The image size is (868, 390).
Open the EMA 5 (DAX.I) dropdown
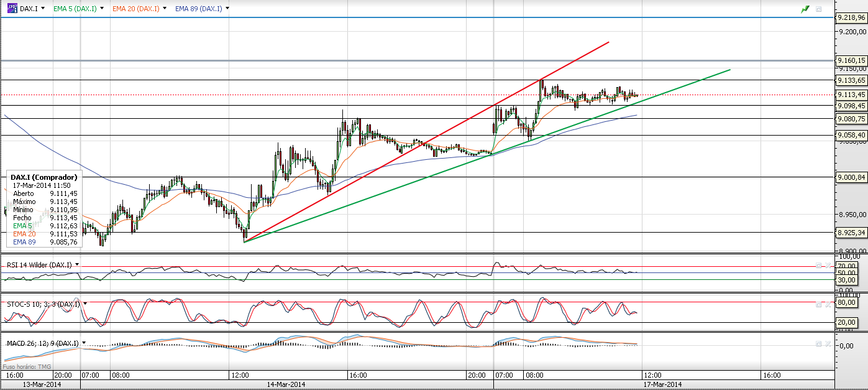[102, 9]
